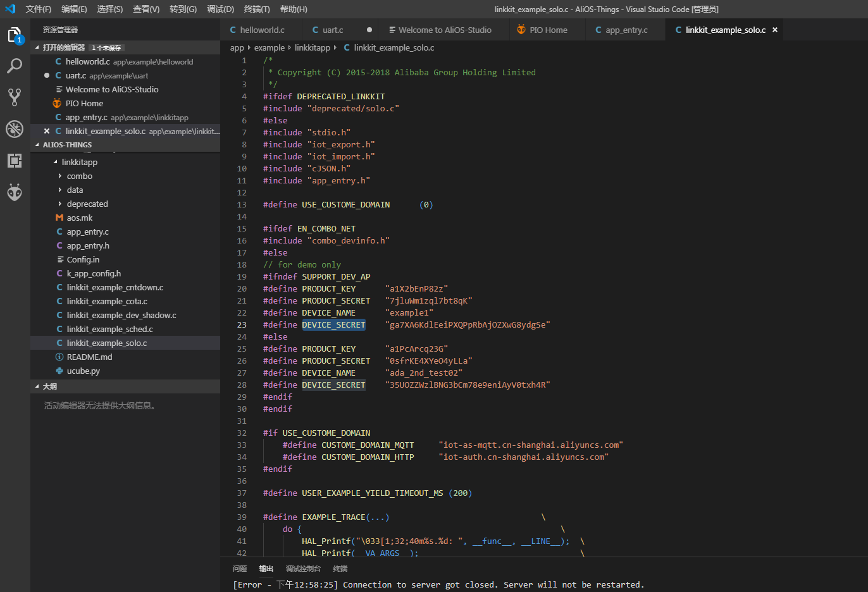Open the PlatformIO alien icon
Viewport: 868px width, 592px height.
click(15, 192)
